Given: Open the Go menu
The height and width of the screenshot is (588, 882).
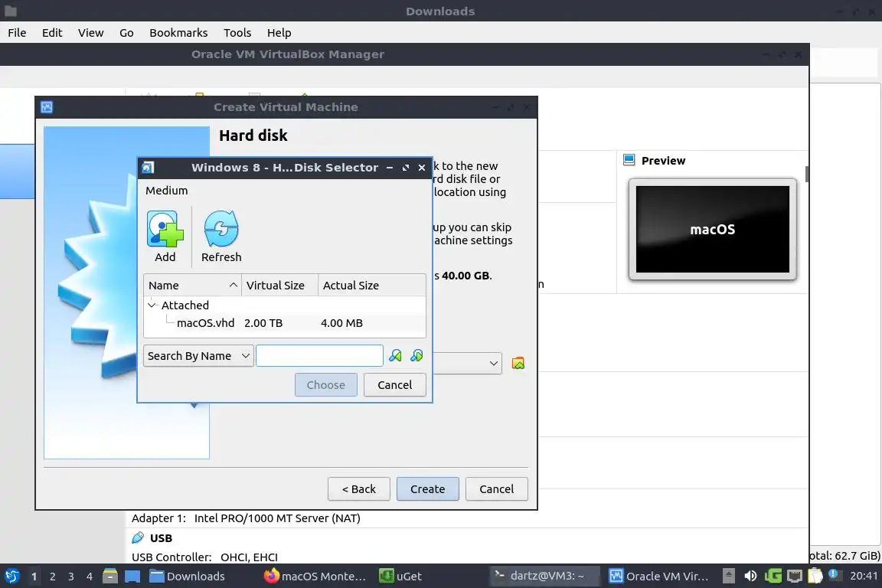Looking at the screenshot, I should pyautogui.click(x=126, y=33).
